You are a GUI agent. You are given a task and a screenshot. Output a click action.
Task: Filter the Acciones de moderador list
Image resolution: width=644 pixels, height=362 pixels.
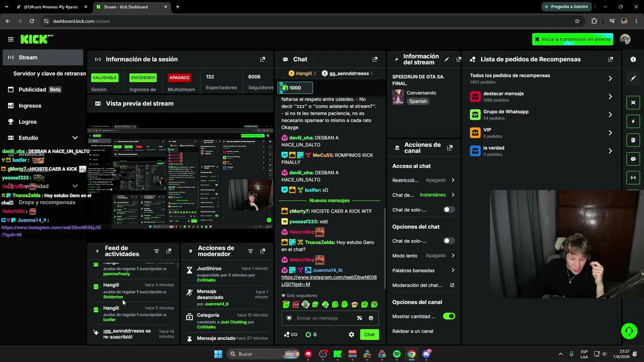250,251
